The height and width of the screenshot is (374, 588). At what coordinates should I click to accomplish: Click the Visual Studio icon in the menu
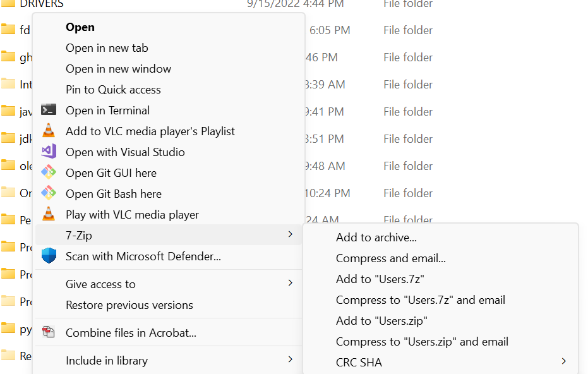pos(49,152)
